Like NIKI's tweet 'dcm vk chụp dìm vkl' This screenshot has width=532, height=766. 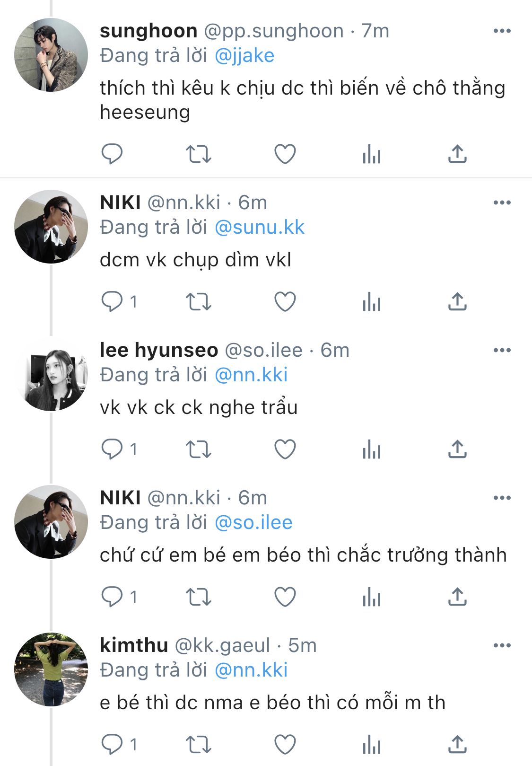(x=285, y=302)
